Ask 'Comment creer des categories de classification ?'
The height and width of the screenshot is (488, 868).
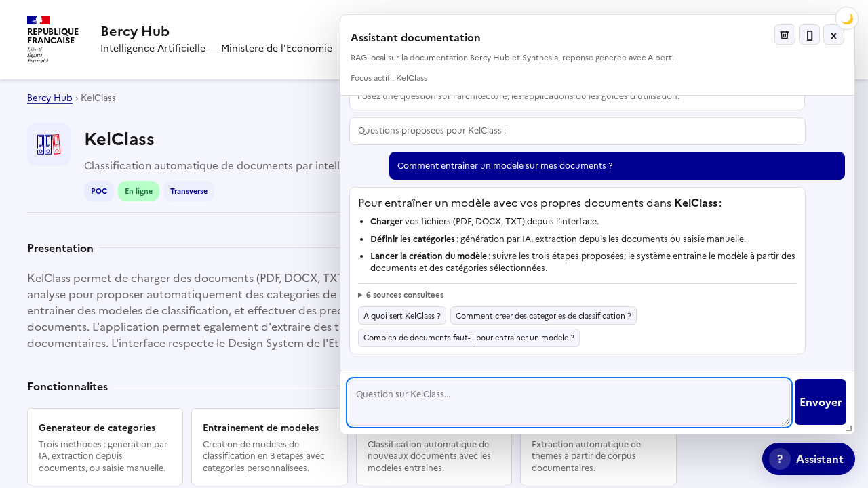(x=543, y=316)
